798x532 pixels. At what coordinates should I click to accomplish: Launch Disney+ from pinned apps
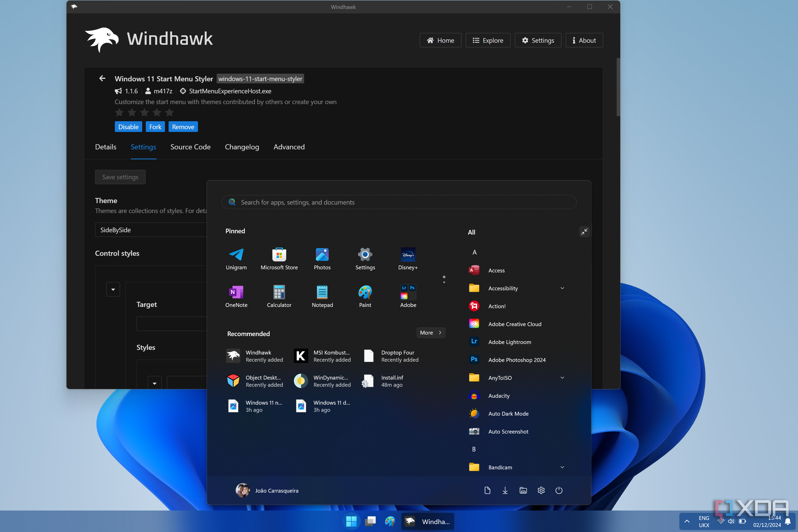click(x=408, y=255)
